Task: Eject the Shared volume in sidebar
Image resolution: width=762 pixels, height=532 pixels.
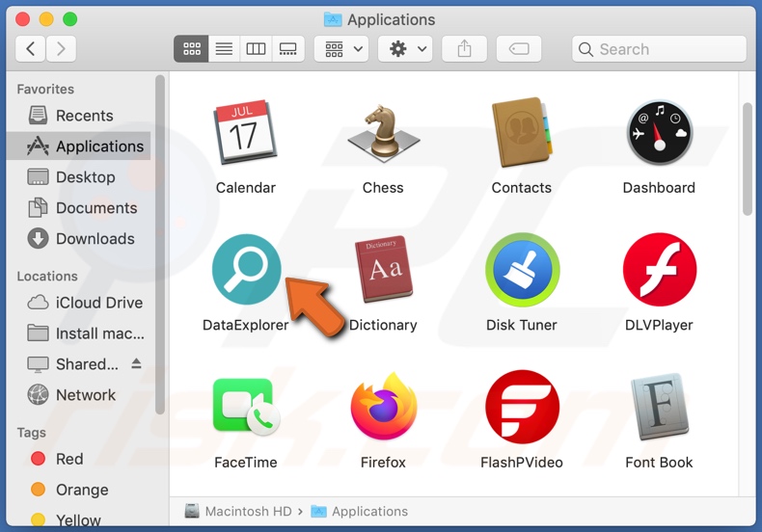Action: (136, 364)
